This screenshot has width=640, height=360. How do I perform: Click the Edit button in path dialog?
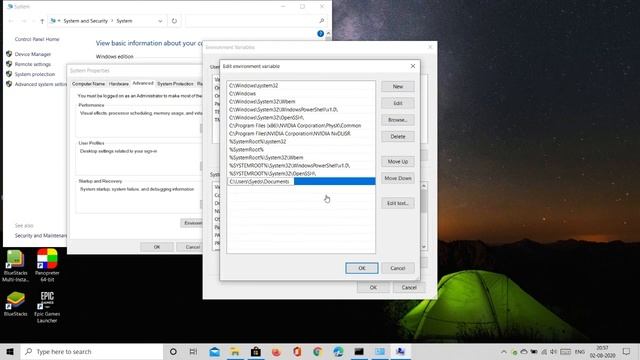pos(398,103)
